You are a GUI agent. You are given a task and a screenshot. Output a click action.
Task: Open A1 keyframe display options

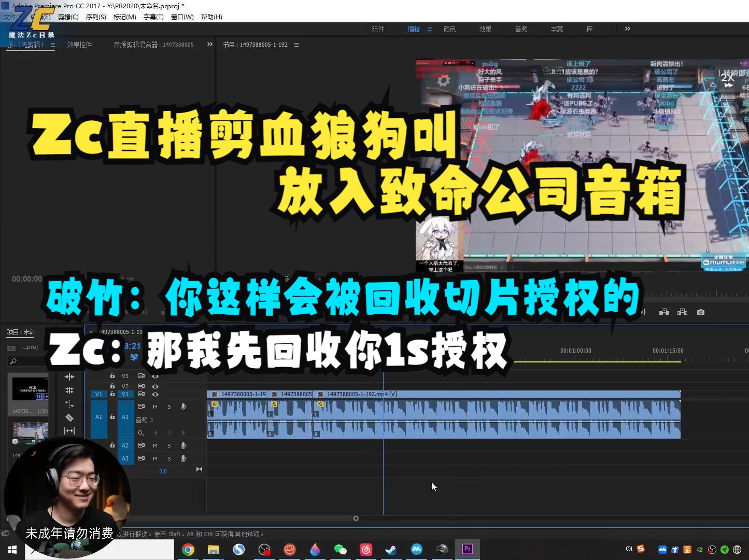(141, 432)
